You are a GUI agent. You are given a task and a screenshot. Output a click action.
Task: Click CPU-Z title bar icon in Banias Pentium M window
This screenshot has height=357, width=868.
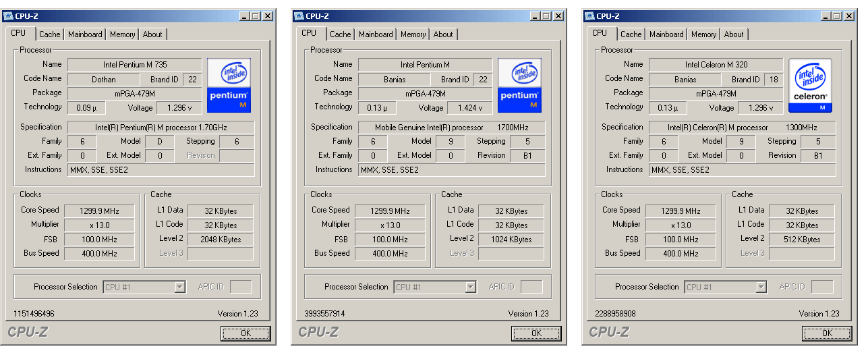[x=299, y=16]
